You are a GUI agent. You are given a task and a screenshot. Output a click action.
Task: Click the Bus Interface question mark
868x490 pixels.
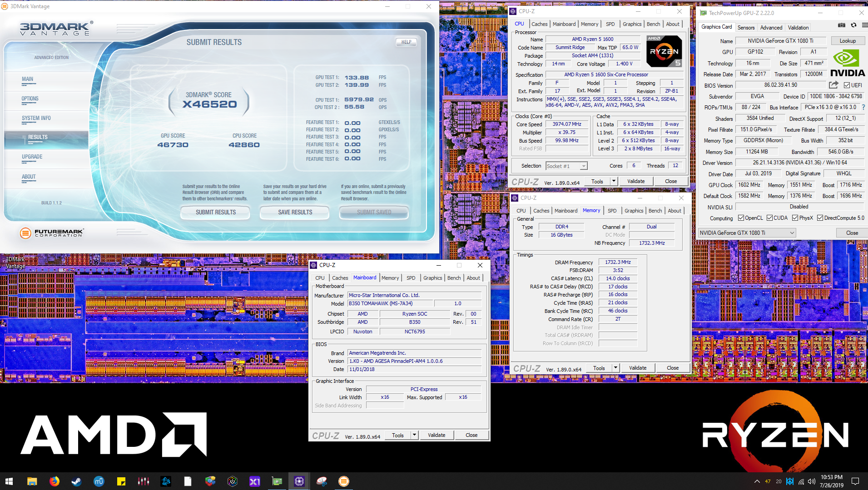(x=863, y=107)
